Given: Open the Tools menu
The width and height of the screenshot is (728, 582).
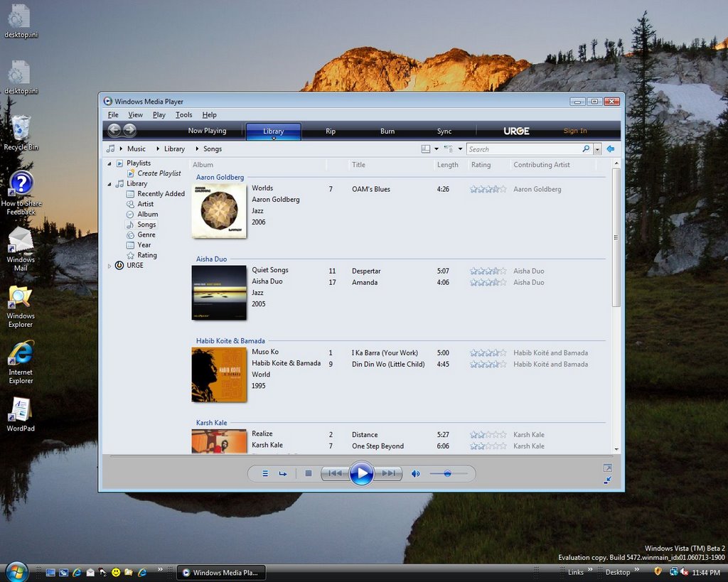Looking at the screenshot, I should [x=184, y=114].
